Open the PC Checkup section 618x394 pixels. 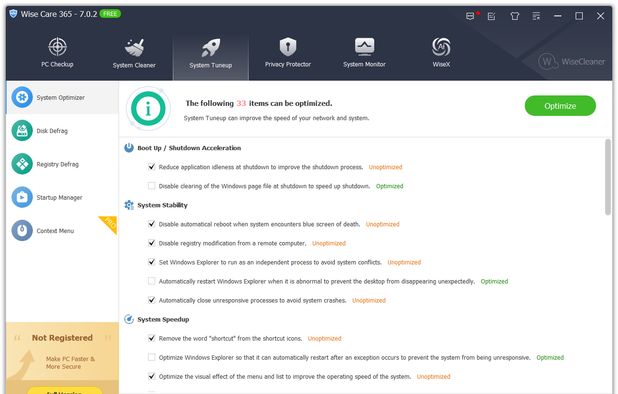pyautogui.click(x=58, y=52)
